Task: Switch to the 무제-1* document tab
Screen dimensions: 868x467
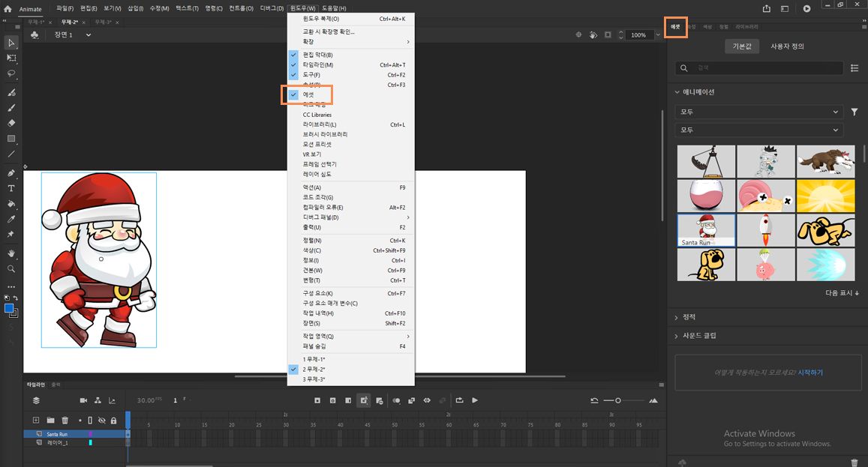Action: click(x=36, y=22)
